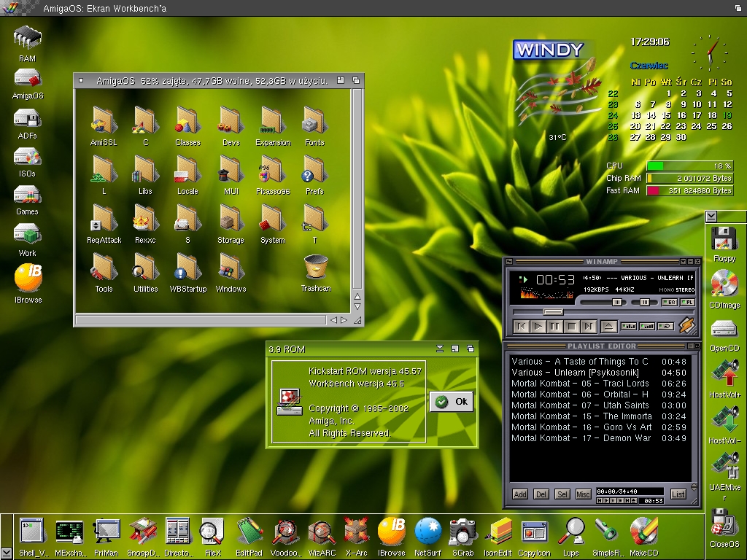Click the CDImage icon in right dock

pos(724,289)
